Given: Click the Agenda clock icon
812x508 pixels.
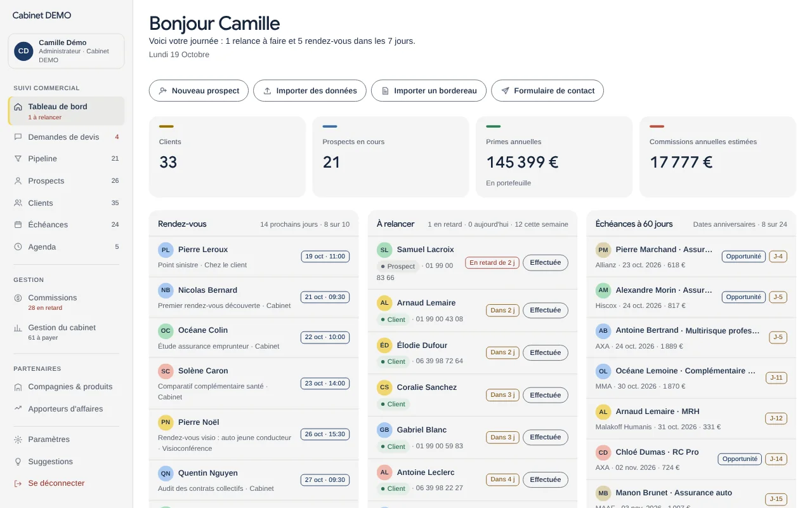Looking at the screenshot, I should (18, 247).
